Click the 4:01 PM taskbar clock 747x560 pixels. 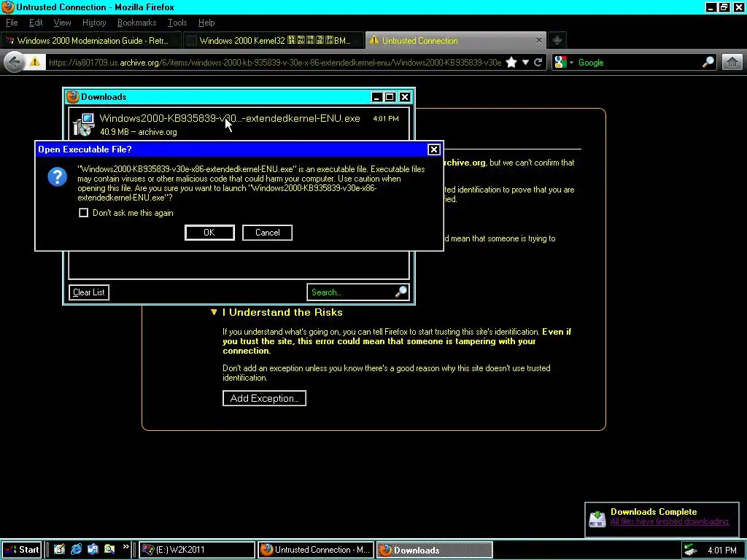pos(722,550)
